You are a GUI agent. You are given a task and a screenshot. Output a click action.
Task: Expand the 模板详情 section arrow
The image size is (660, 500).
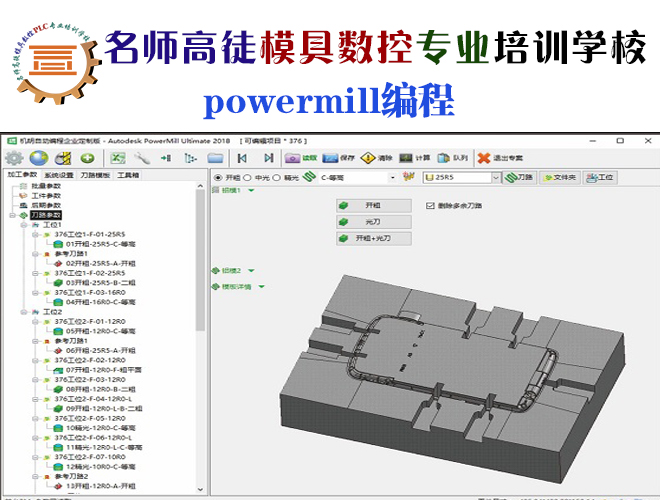261,287
